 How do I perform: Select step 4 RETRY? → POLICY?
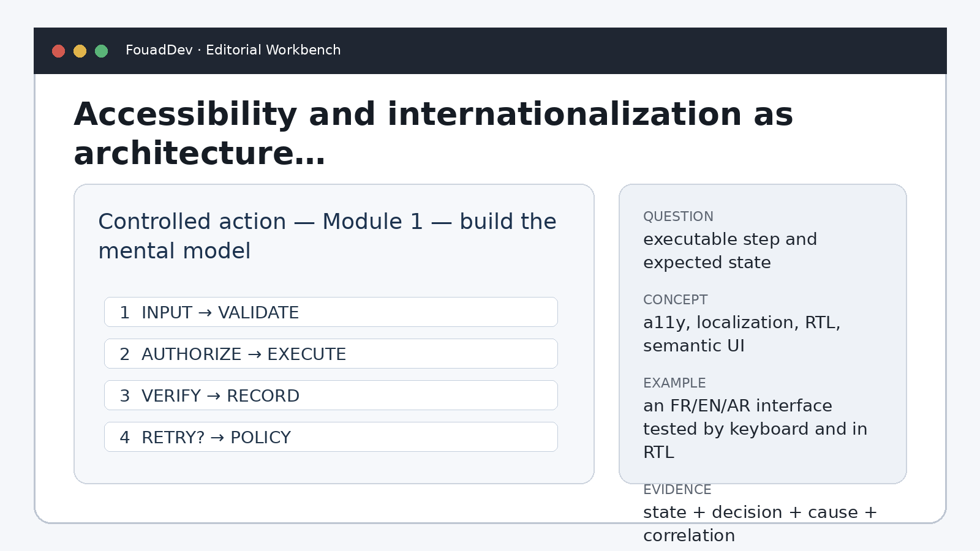(x=331, y=437)
